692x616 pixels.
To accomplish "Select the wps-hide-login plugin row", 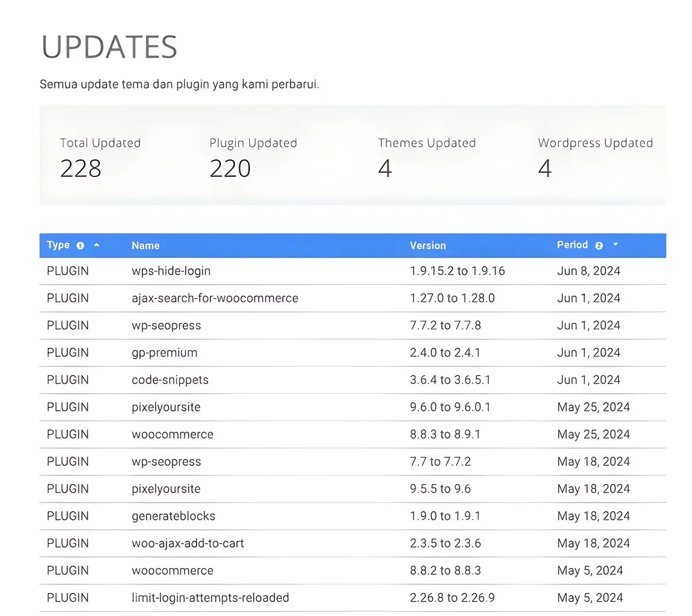I will [352, 271].
